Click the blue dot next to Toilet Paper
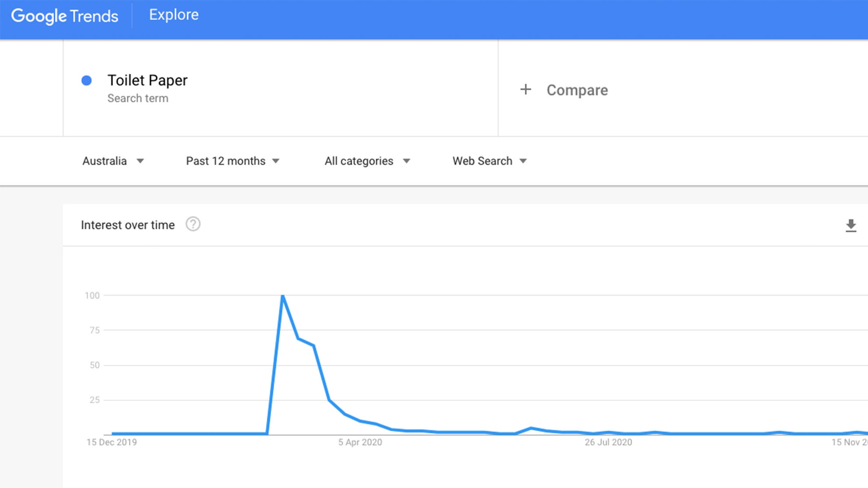Image resolution: width=868 pixels, height=488 pixels. 87,80
